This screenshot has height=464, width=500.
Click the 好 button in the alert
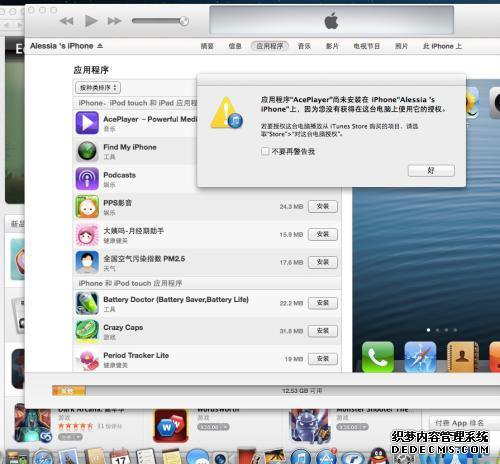pos(431,170)
